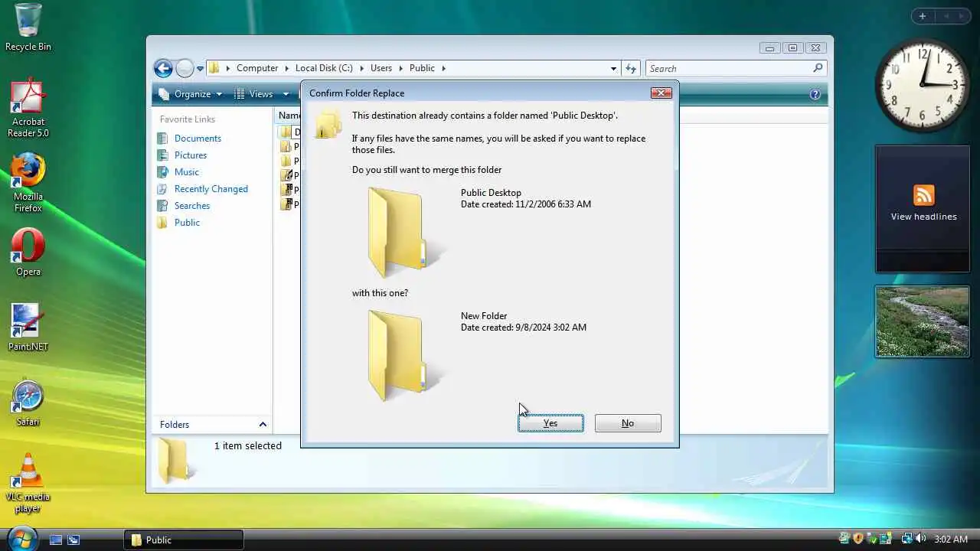The height and width of the screenshot is (551, 980).
Task: Click the network tray icon
Action: (x=906, y=539)
